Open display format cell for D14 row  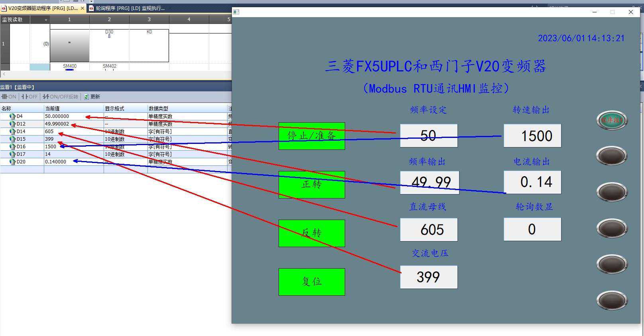[x=125, y=132]
